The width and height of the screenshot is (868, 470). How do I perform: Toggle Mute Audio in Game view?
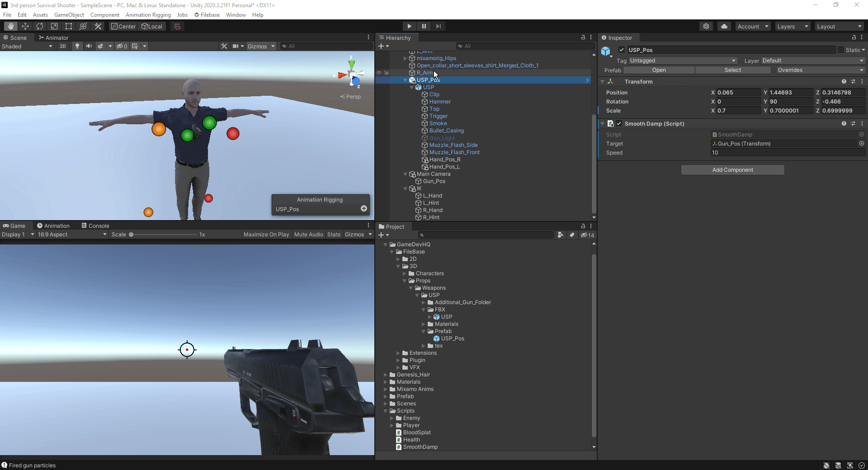point(309,235)
